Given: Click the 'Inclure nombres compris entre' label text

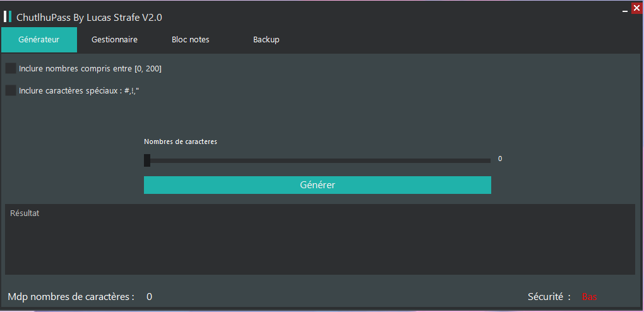Looking at the screenshot, I should 90,68.
